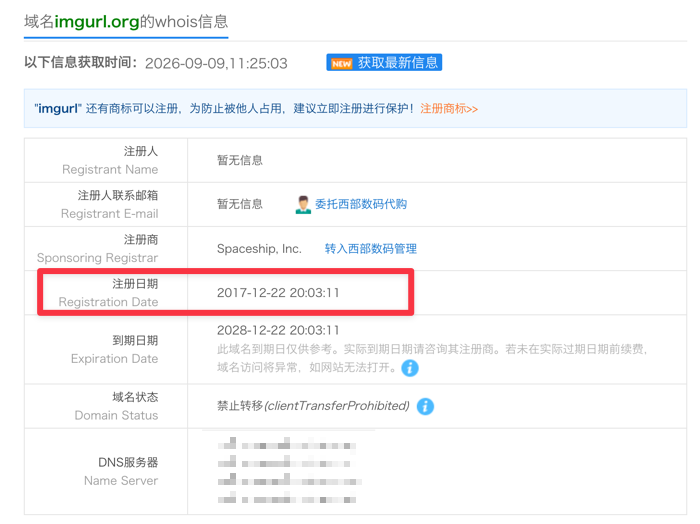
Task: Click the orange NEW badge icon
Action: (342, 63)
